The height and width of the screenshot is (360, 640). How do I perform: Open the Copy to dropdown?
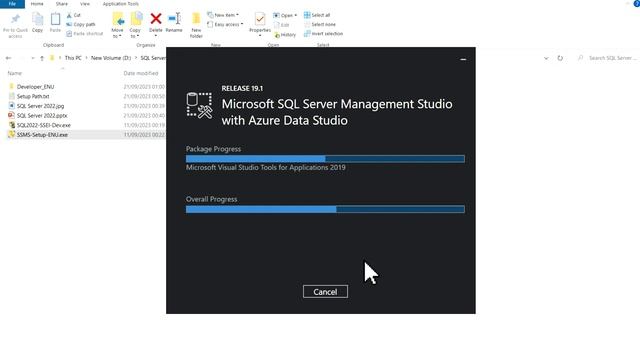tap(135, 25)
